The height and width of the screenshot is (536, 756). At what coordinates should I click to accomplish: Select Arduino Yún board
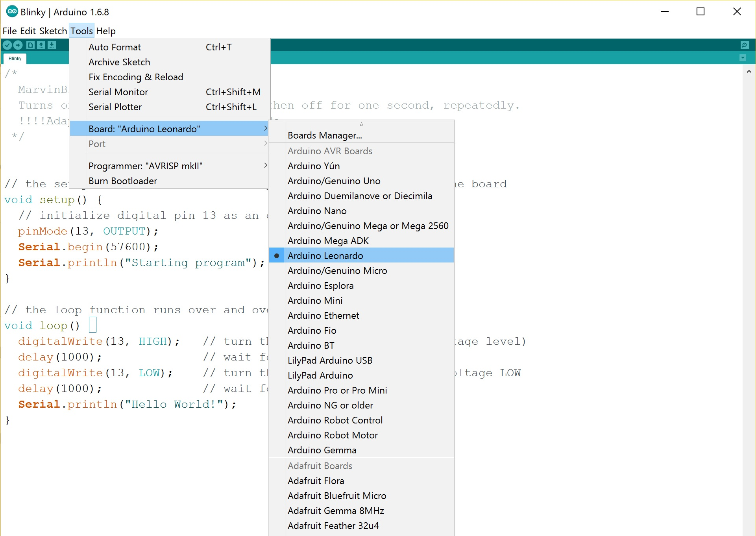(361, 166)
